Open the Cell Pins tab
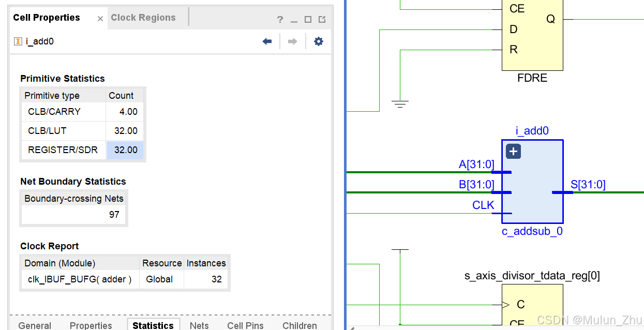The height and width of the screenshot is (330, 644). pos(245,325)
